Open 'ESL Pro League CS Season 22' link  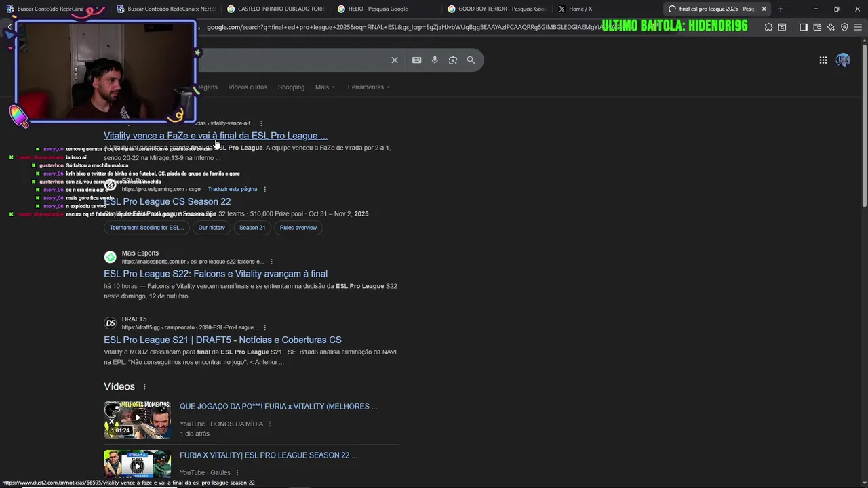[x=167, y=201]
